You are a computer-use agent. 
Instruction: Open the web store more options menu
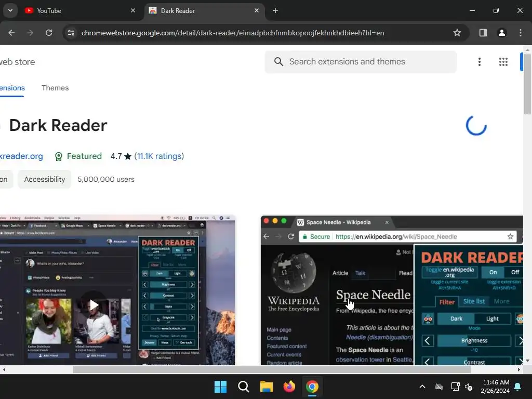480,62
